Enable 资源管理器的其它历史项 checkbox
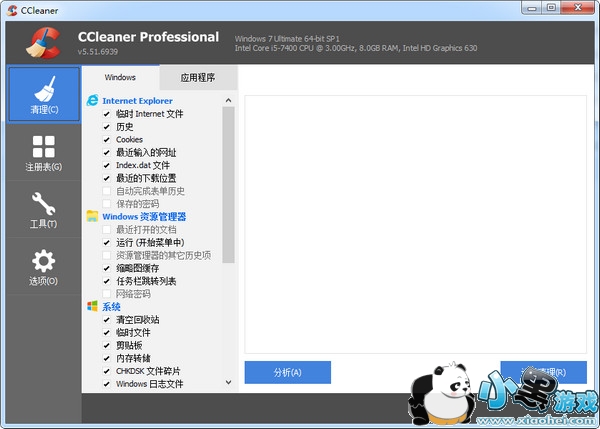 pos(107,255)
